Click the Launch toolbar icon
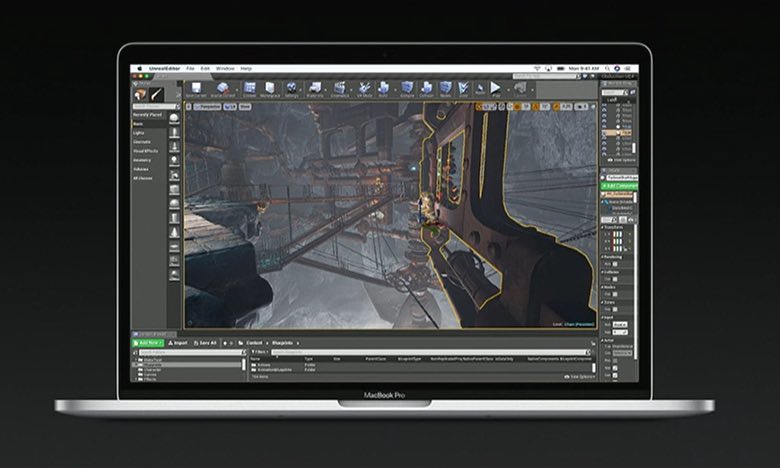This screenshot has width=780, height=468. tap(520, 89)
